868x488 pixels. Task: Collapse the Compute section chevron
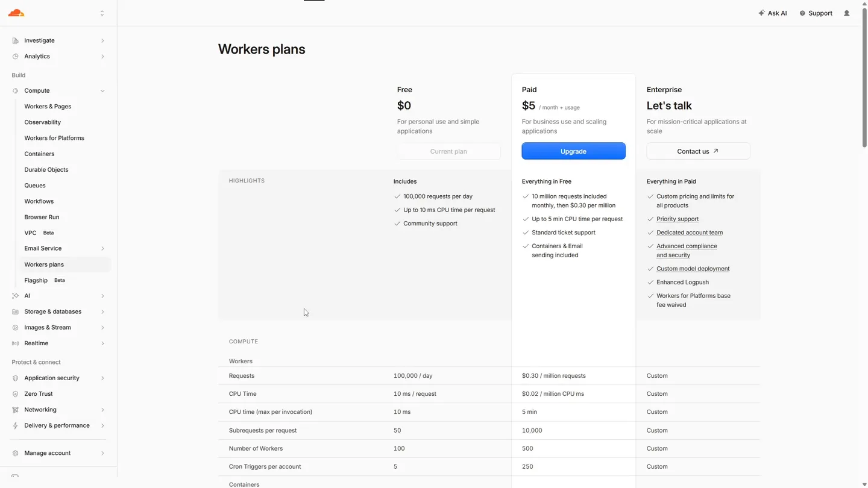click(102, 91)
